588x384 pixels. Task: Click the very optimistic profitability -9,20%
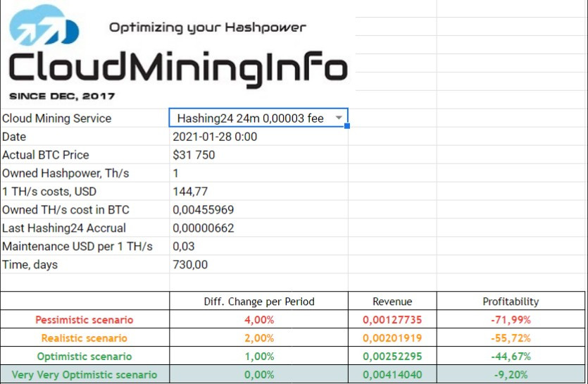(511, 375)
